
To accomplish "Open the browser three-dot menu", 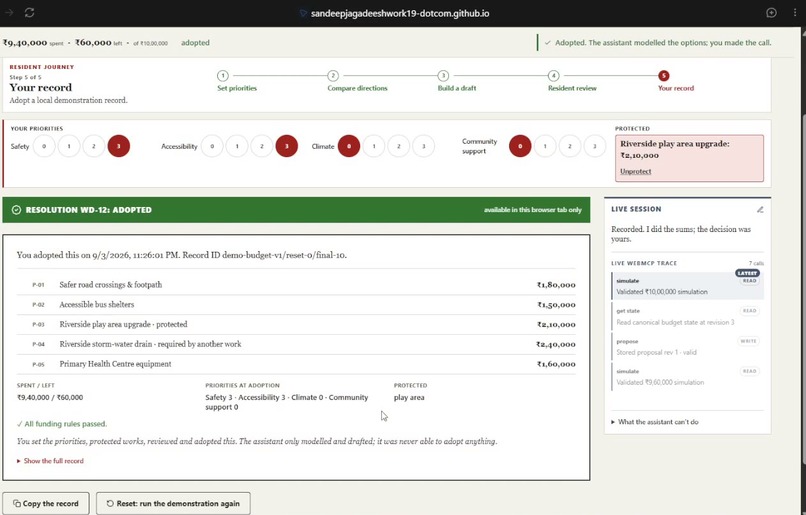I will [x=795, y=13].
